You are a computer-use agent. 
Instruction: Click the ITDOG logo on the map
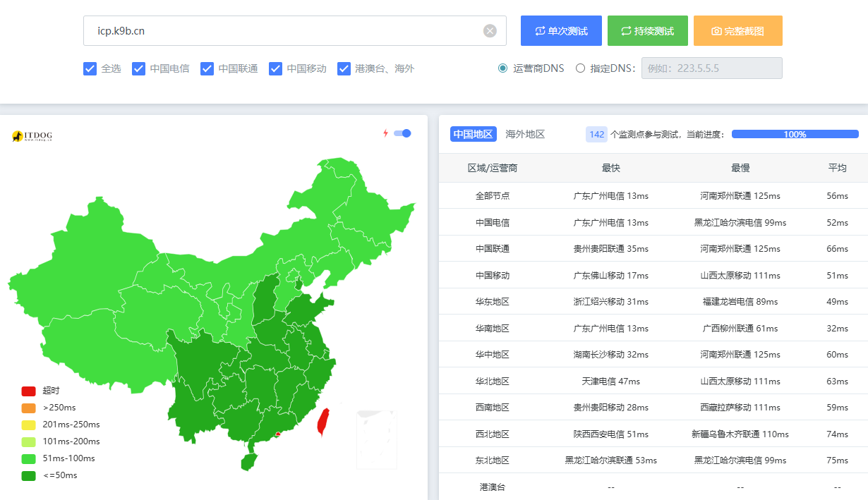[x=32, y=135]
